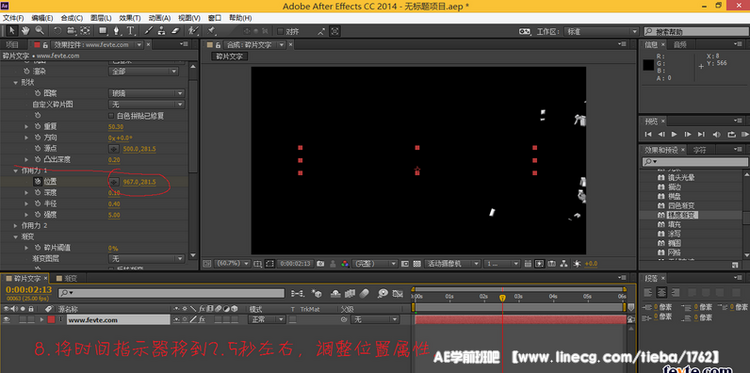Select the Pan Behind anchor point tool
The width and height of the screenshot is (750, 373).
coord(85,31)
